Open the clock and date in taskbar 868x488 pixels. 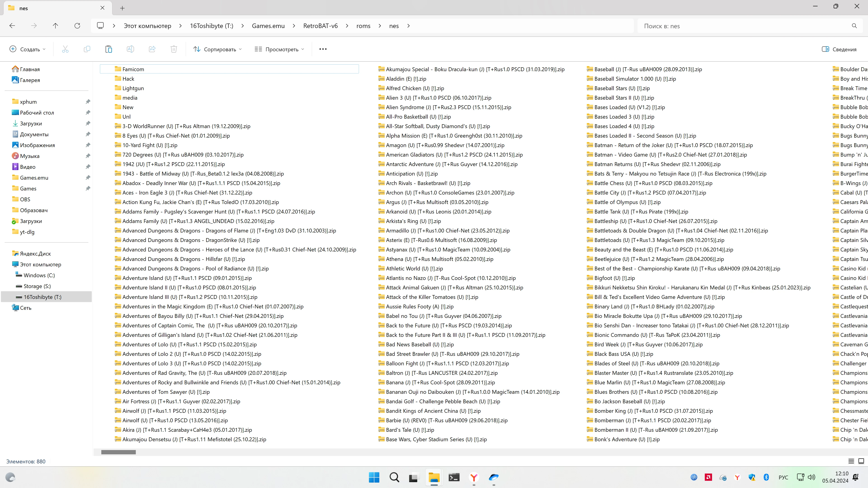click(x=835, y=477)
